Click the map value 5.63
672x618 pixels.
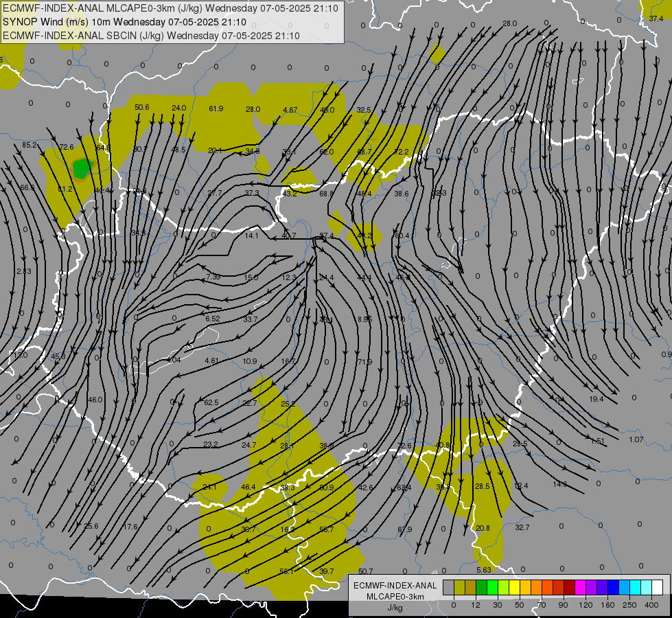484,569
